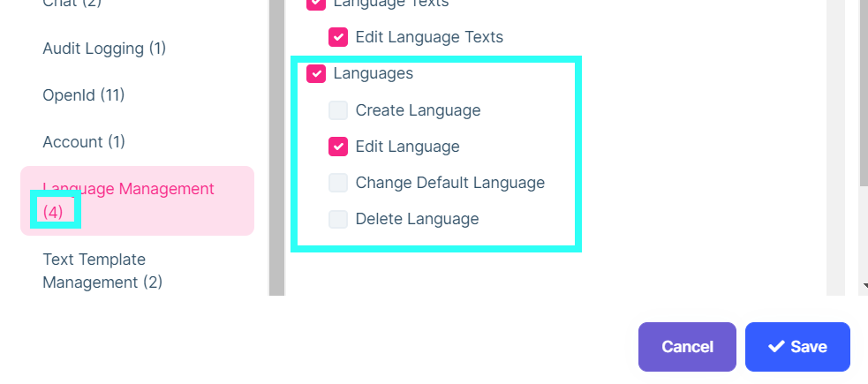Open the Chat (2) tab
This screenshot has width=868, height=384.
[72, 4]
